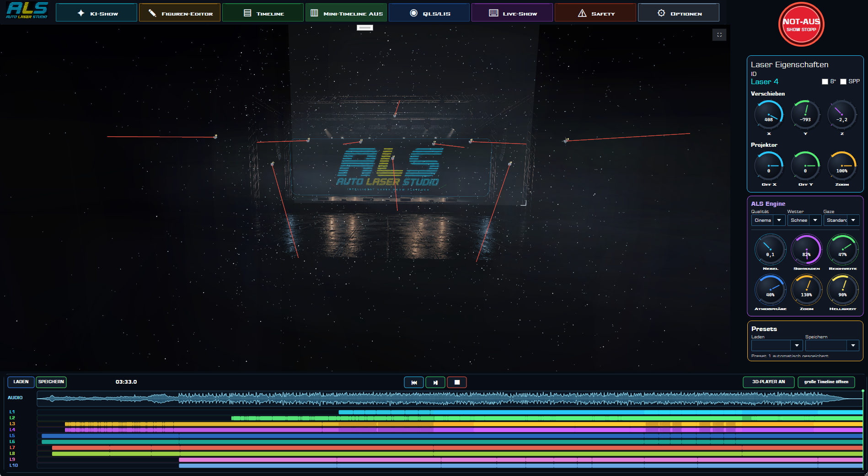Open the KI-Show tab with star icon

(96, 13)
